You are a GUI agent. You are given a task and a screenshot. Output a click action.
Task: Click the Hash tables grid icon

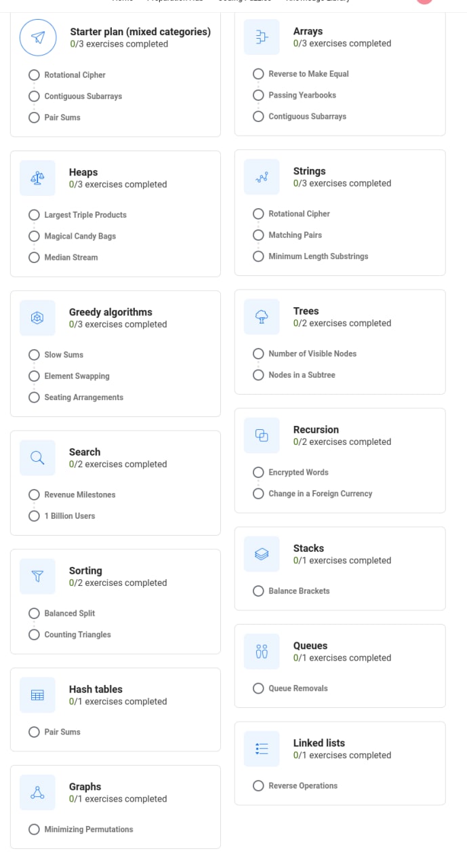pos(37,694)
